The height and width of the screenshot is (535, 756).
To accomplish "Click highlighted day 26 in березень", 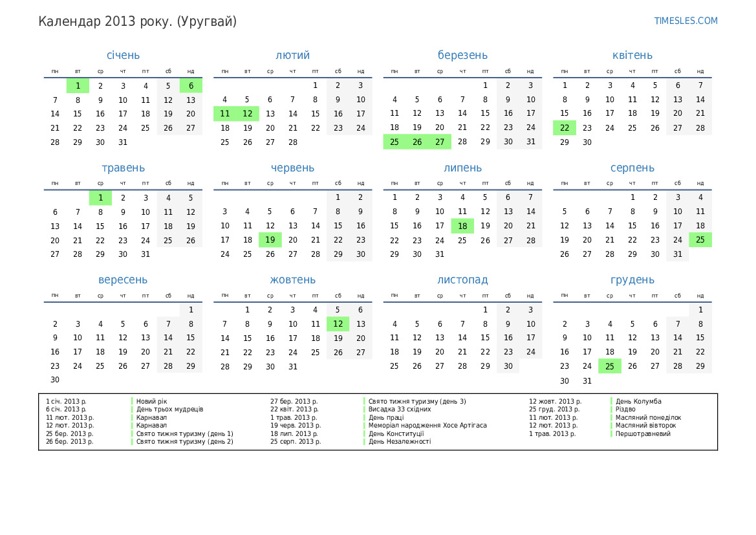I will [x=417, y=142].
